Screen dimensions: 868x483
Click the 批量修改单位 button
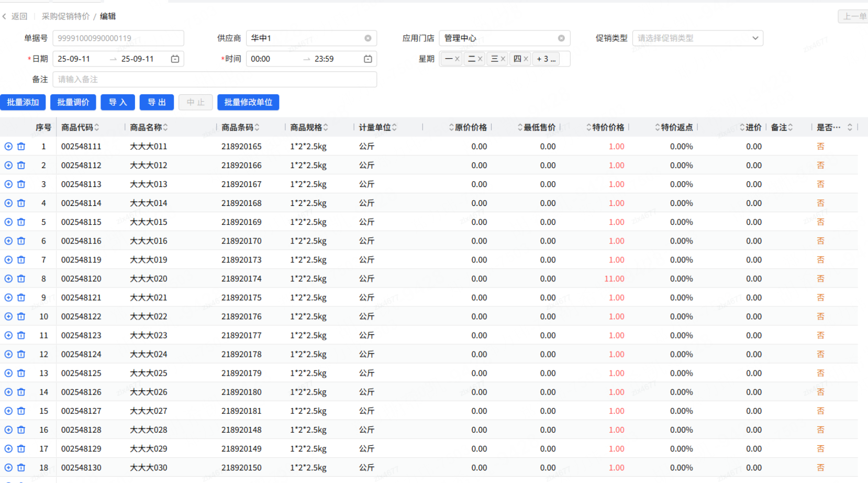(248, 102)
